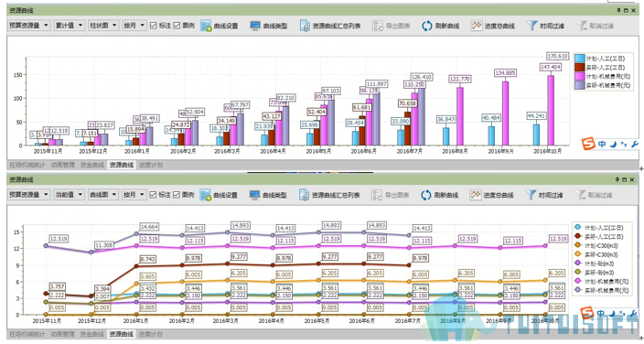
Task: Pin the bar chart 资源曲线 panel
Action: (x=617, y=10)
